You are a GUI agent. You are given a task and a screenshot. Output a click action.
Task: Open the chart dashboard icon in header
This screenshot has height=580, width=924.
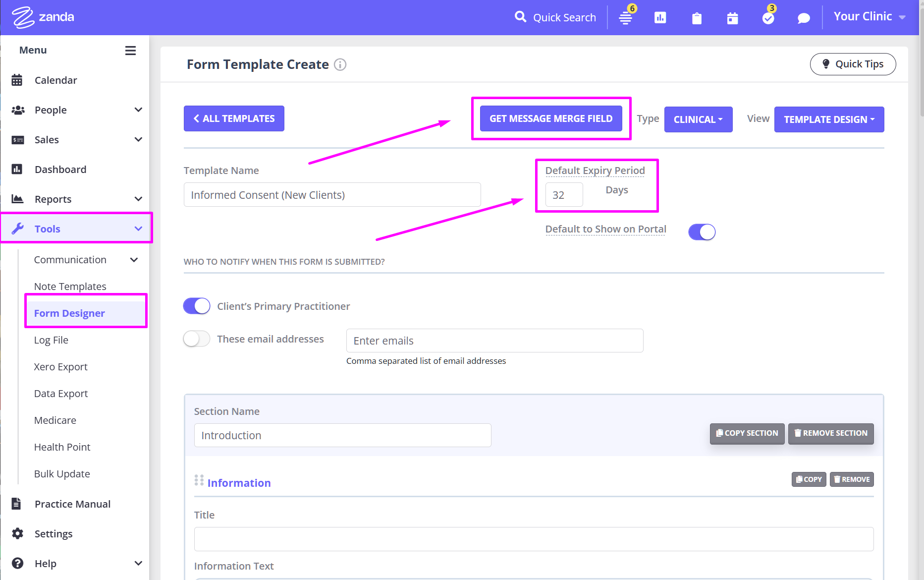tap(660, 18)
